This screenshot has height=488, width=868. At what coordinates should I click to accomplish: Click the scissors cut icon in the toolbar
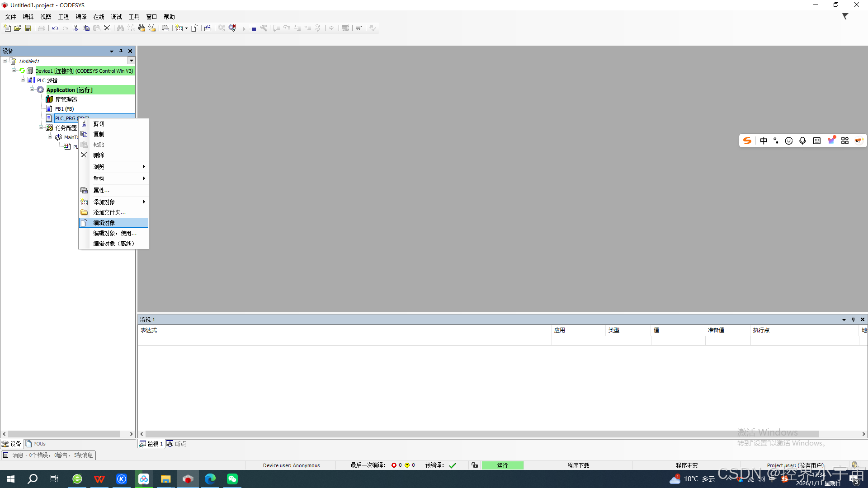(x=75, y=28)
